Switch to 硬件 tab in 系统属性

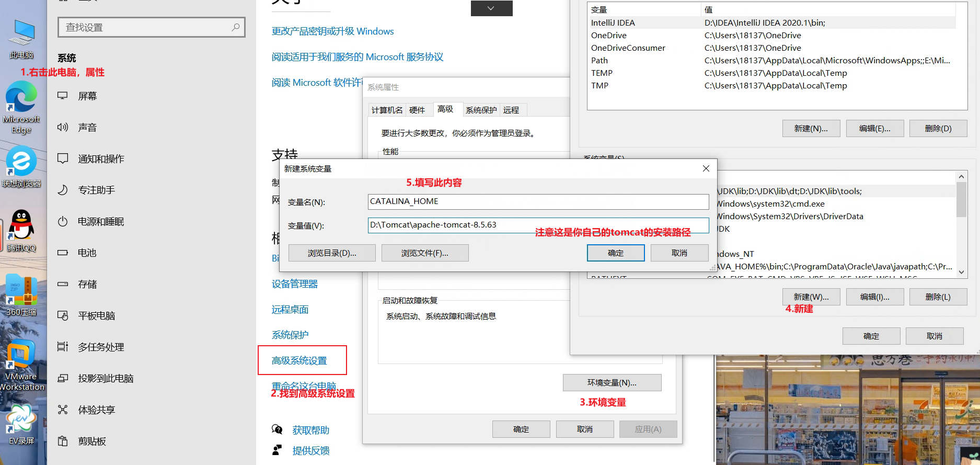(x=417, y=110)
